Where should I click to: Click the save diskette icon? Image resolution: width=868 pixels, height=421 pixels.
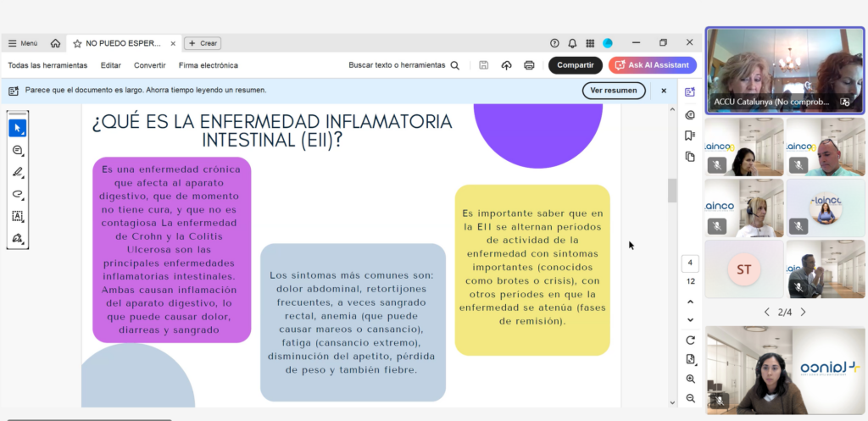[x=484, y=65]
